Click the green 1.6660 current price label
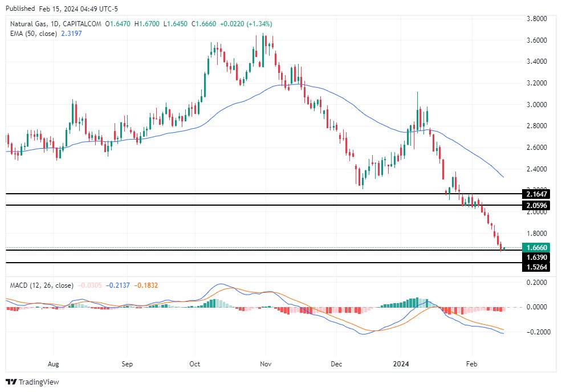562x392 pixels. pyautogui.click(x=536, y=247)
